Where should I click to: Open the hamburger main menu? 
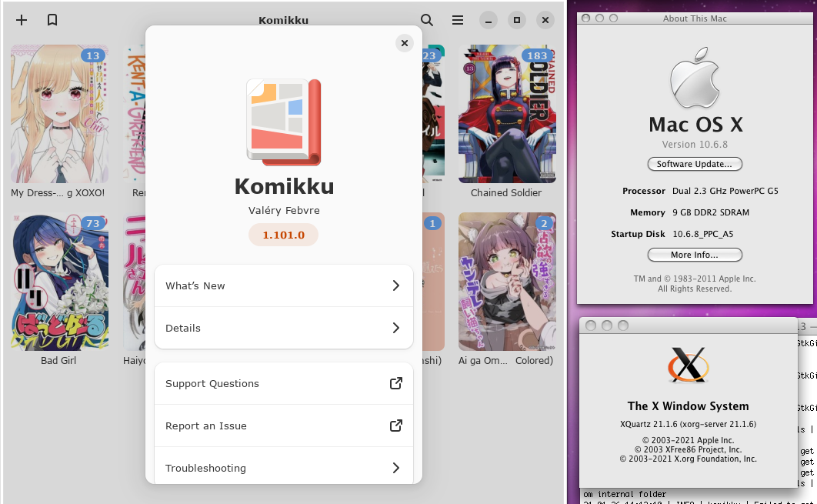(x=458, y=20)
